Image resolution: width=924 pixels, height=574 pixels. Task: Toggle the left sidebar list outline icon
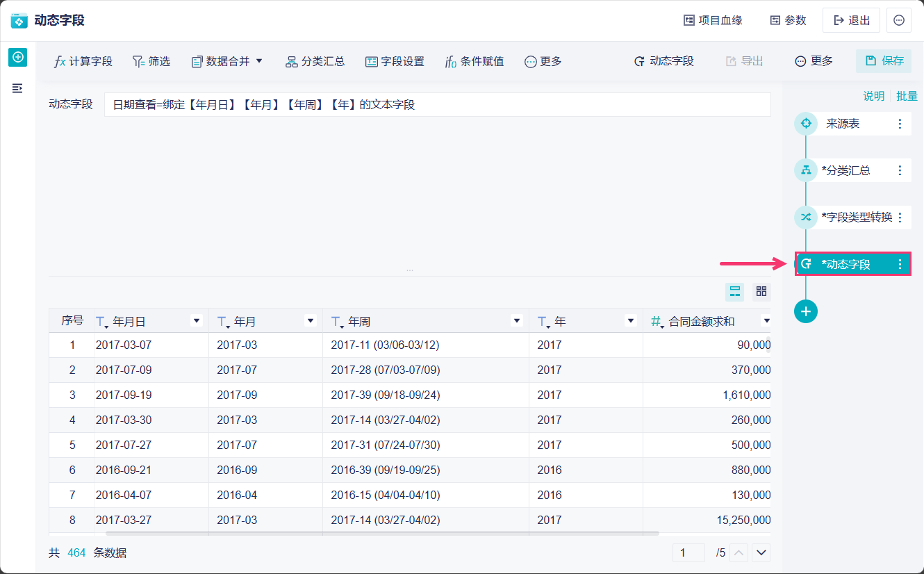17,88
